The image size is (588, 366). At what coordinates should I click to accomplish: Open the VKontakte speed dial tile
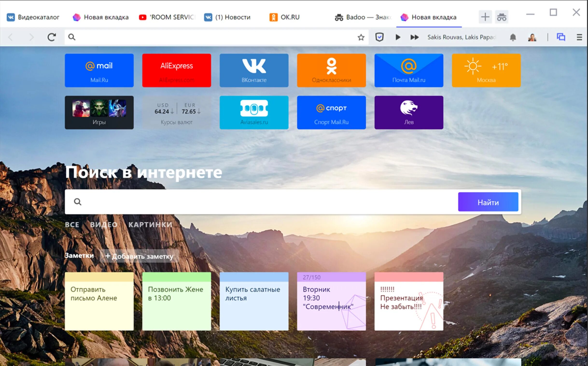(254, 70)
